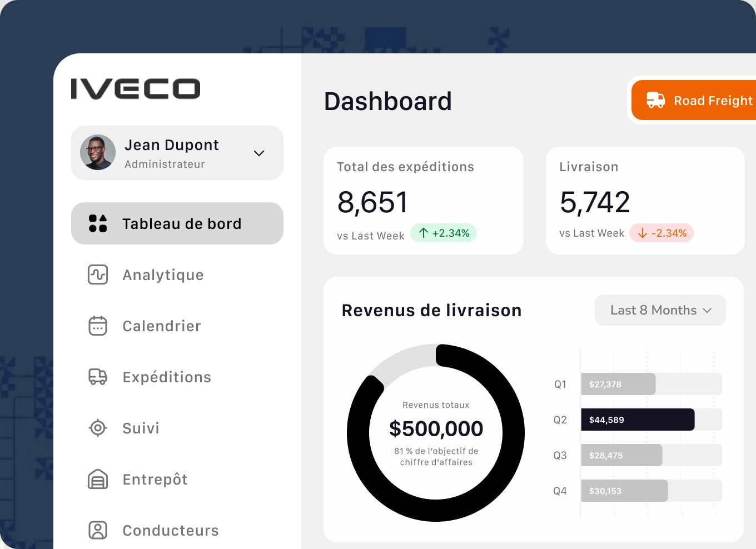Click the green up arrow in +2.34% badge

tap(424, 233)
